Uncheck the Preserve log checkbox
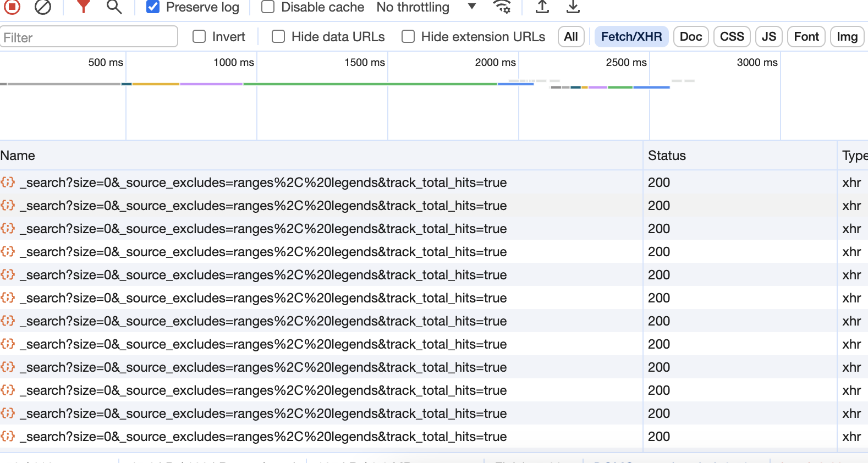Screen dimensions: 868x463 pyautogui.click(x=153, y=7)
